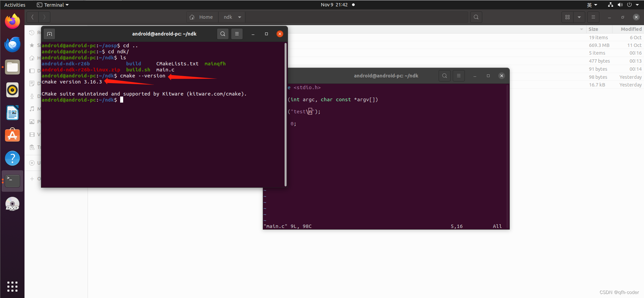
Task: Open the Files window hamburger menu
Action: (593, 17)
